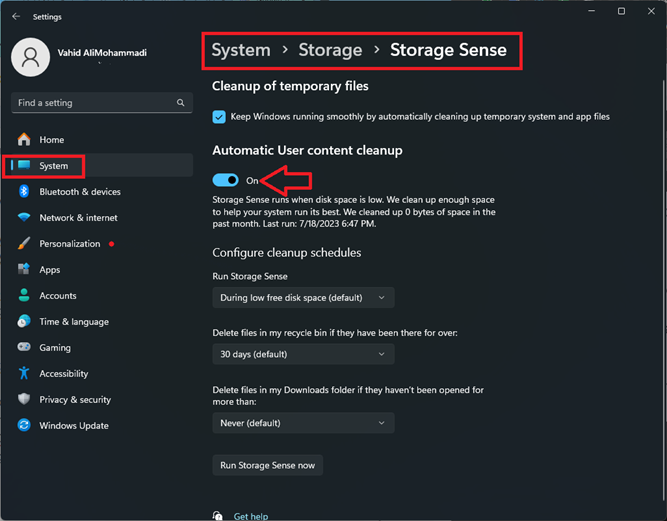Maximize the Settings window
Screen dimensions: 667x521
(x=621, y=11)
